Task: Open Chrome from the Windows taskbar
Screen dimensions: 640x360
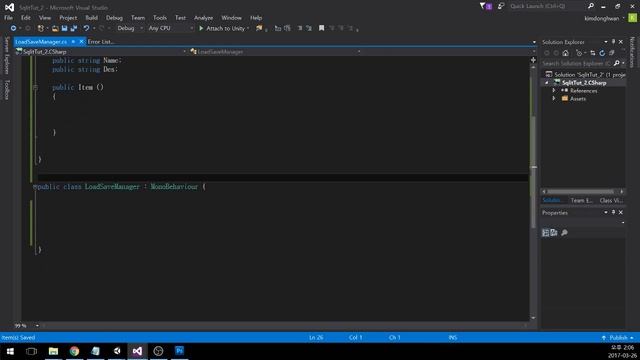Action: pyautogui.click(x=74, y=351)
